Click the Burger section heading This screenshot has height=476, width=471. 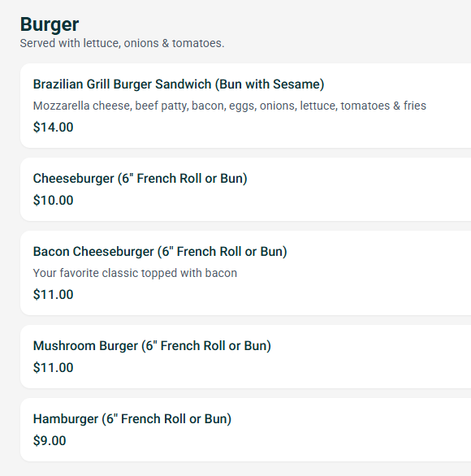[x=50, y=24]
